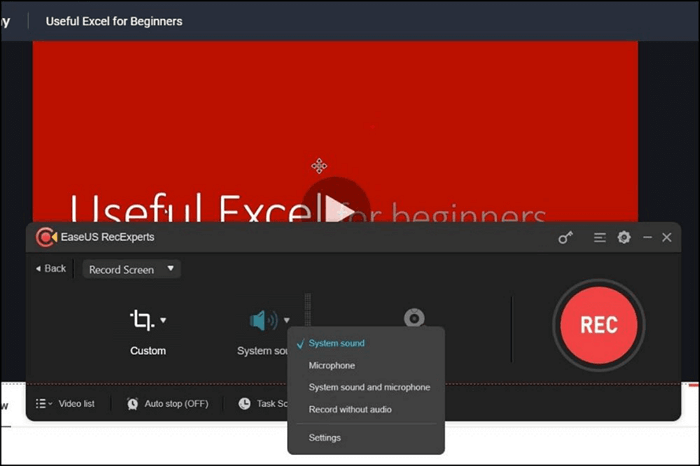
Task: Click the red REC button
Action: pos(598,325)
